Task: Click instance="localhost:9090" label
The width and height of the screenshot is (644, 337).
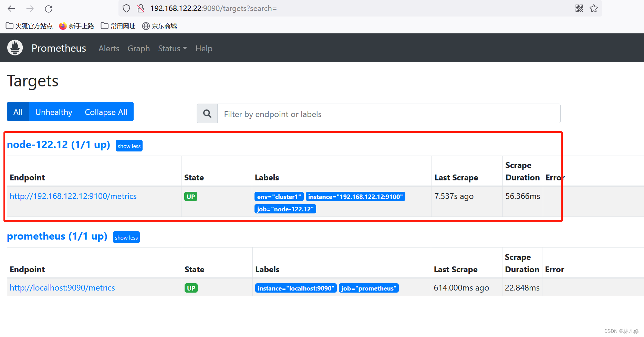Action: [296, 288]
